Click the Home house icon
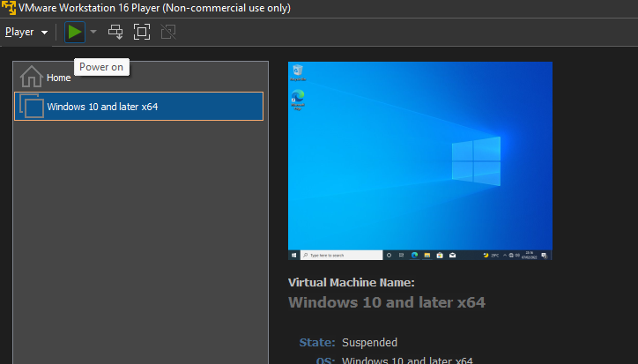 click(32, 77)
